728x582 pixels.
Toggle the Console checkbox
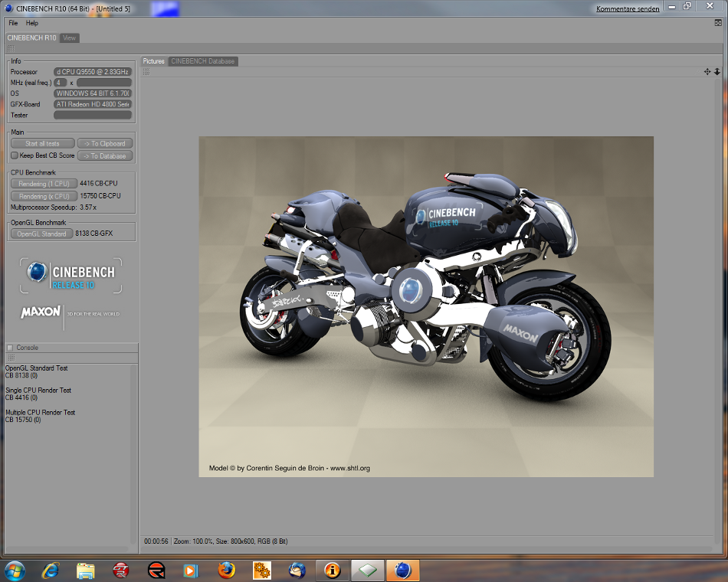[x=10, y=348]
